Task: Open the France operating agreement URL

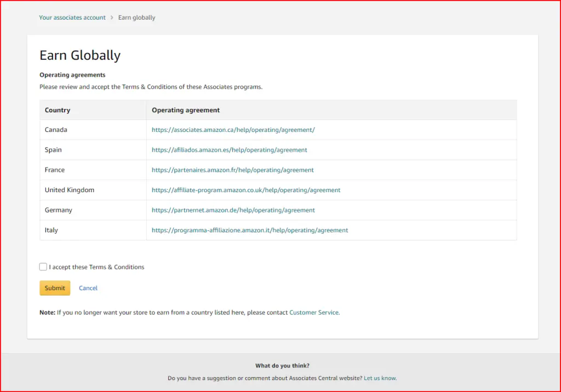Action: tap(232, 170)
